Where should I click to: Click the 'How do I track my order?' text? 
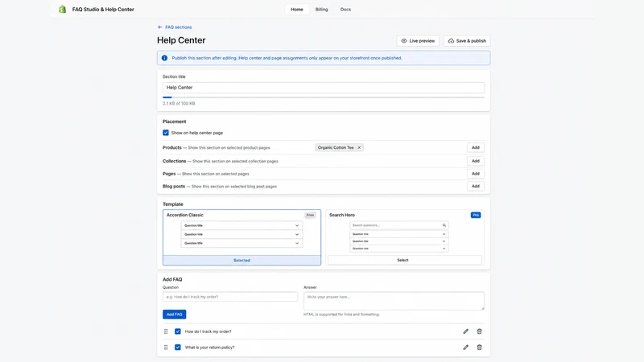click(208, 331)
